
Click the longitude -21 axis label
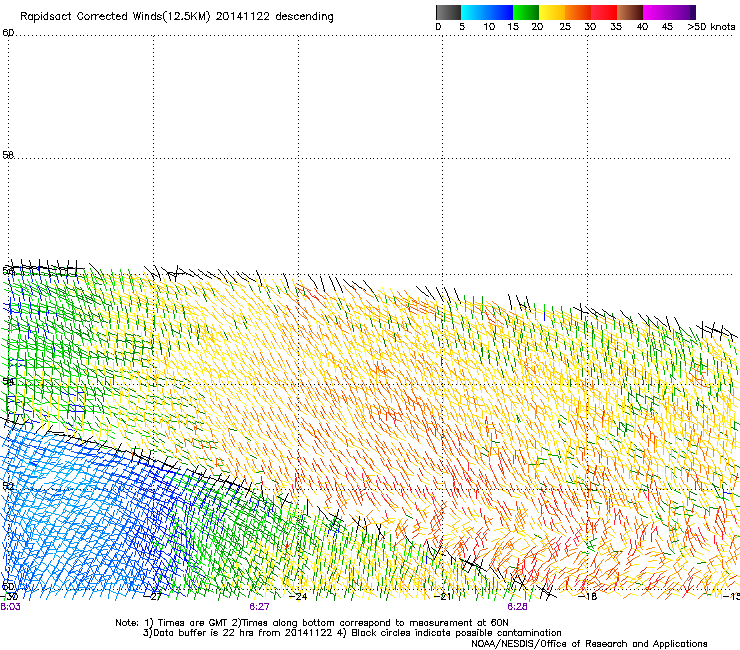(444, 597)
